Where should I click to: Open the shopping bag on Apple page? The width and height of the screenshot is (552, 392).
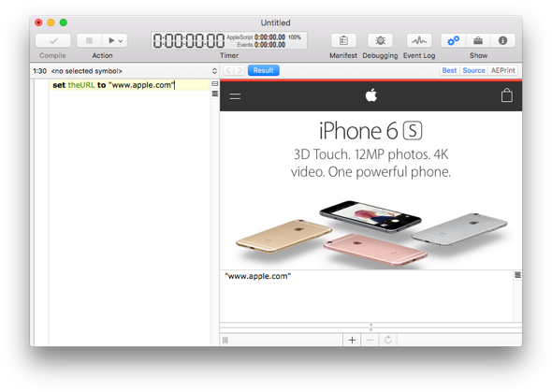(x=506, y=95)
